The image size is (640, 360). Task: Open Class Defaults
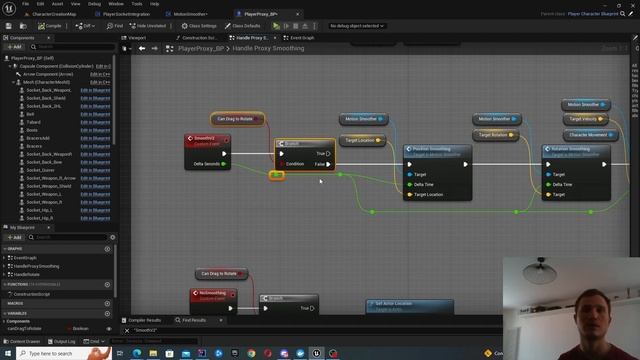point(242,26)
